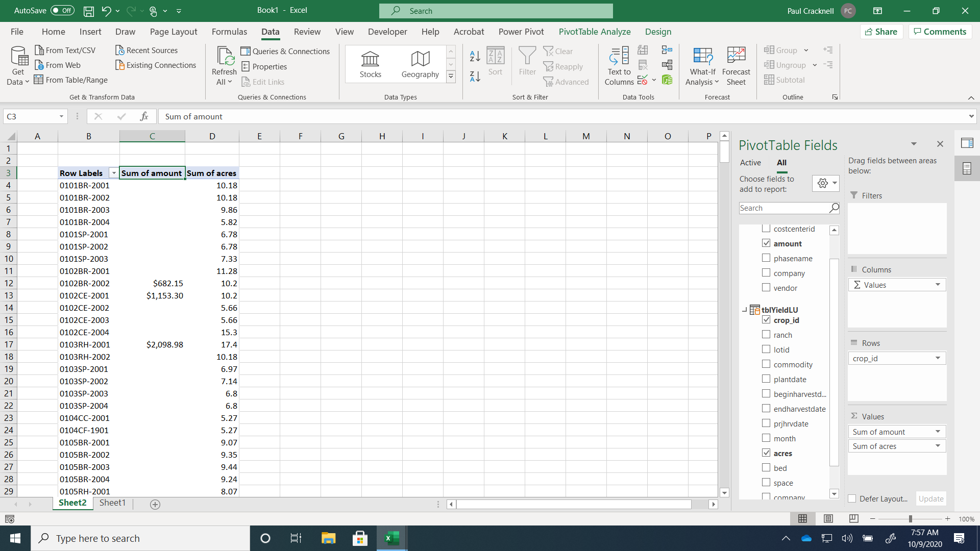The height and width of the screenshot is (551, 980).
Task: Expand the Sum of amount field dropdown
Action: [x=938, y=432]
